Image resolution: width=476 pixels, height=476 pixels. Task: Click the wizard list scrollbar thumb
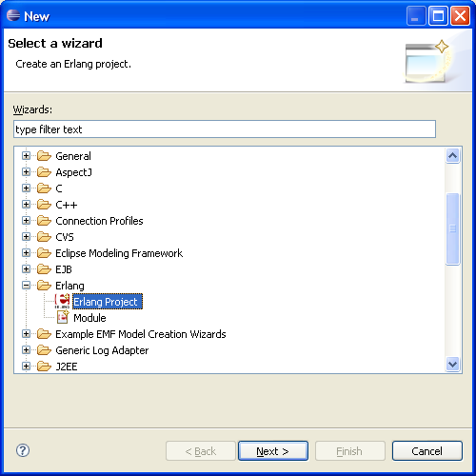(452, 228)
